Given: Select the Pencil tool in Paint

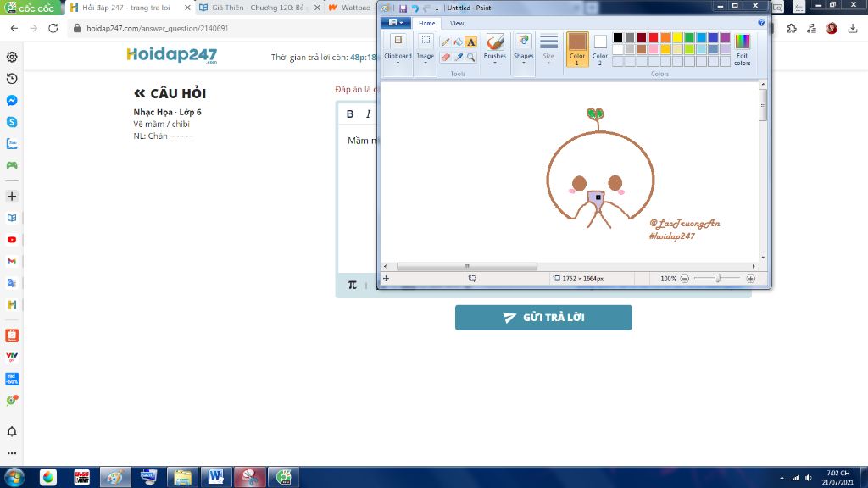Looking at the screenshot, I should [x=446, y=42].
